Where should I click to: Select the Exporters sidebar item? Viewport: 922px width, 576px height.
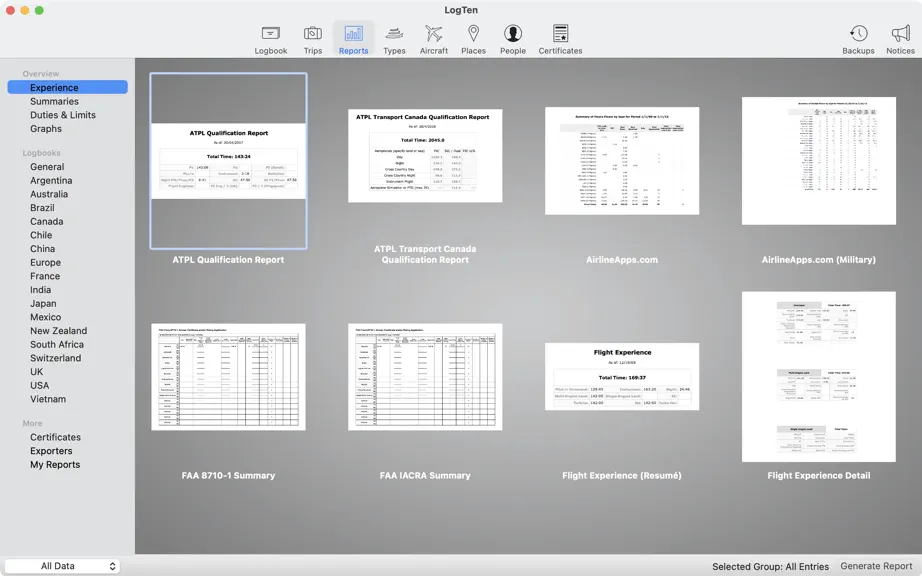[51, 451]
